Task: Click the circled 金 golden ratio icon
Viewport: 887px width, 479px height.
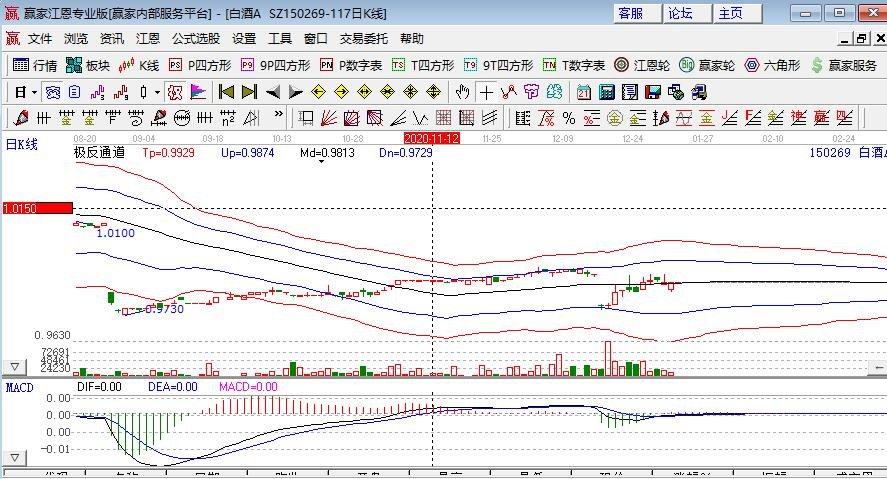Action: tap(615, 118)
